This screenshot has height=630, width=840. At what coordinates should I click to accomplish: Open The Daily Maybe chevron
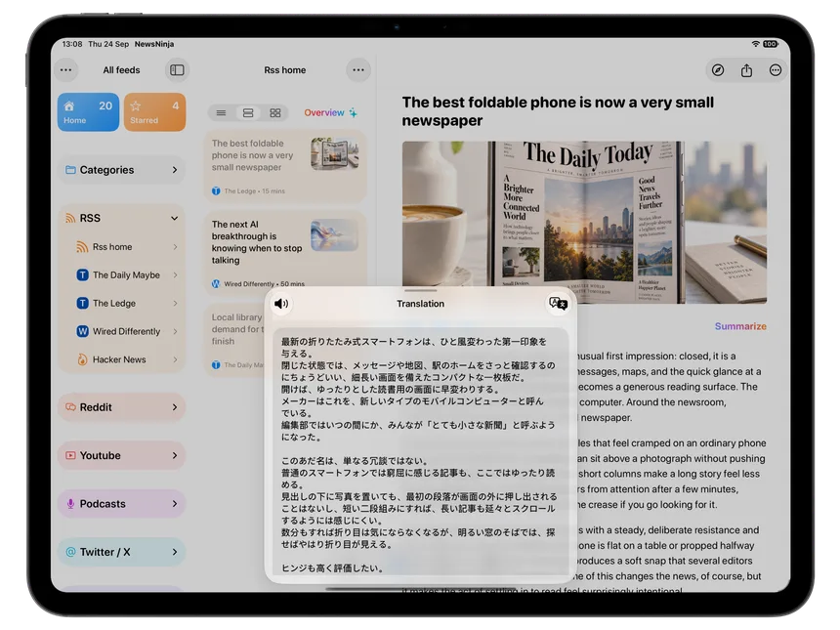(x=175, y=274)
